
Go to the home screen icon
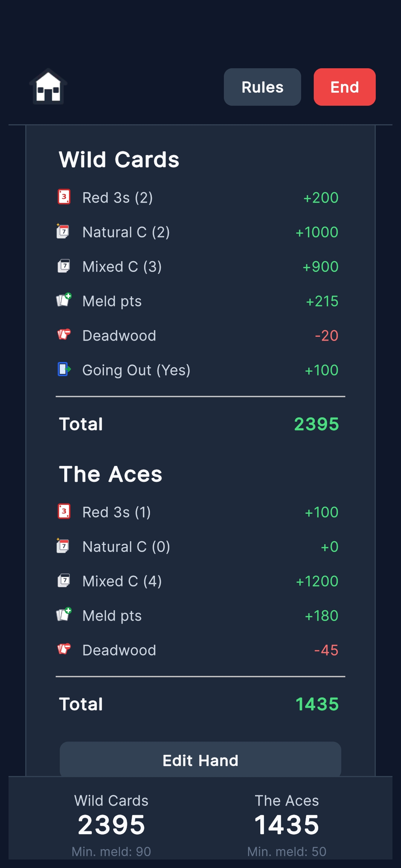(x=48, y=87)
